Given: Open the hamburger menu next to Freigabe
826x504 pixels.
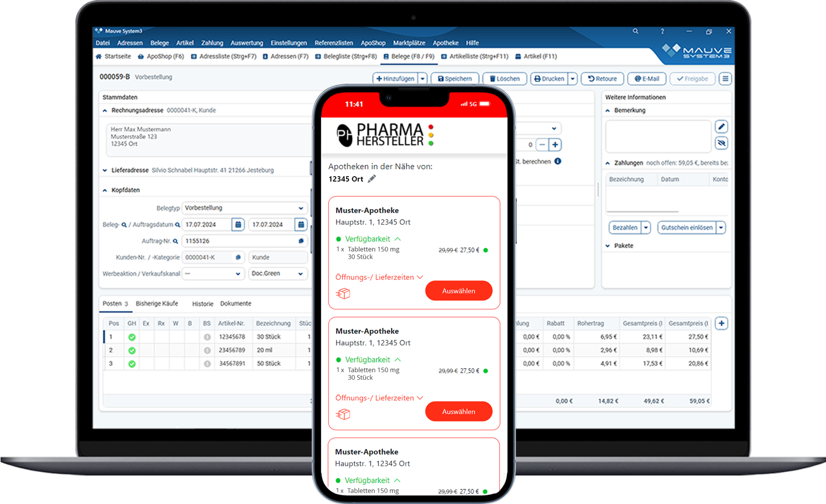Looking at the screenshot, I should (x=725, y=79).
